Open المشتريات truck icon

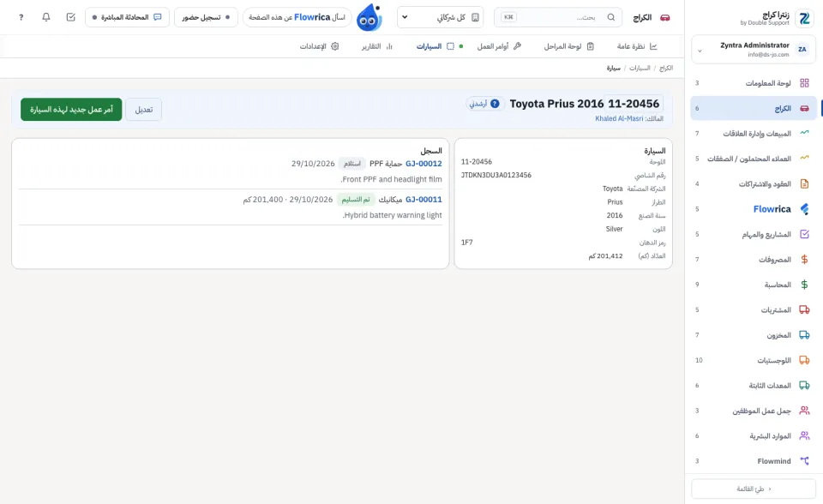804,309
